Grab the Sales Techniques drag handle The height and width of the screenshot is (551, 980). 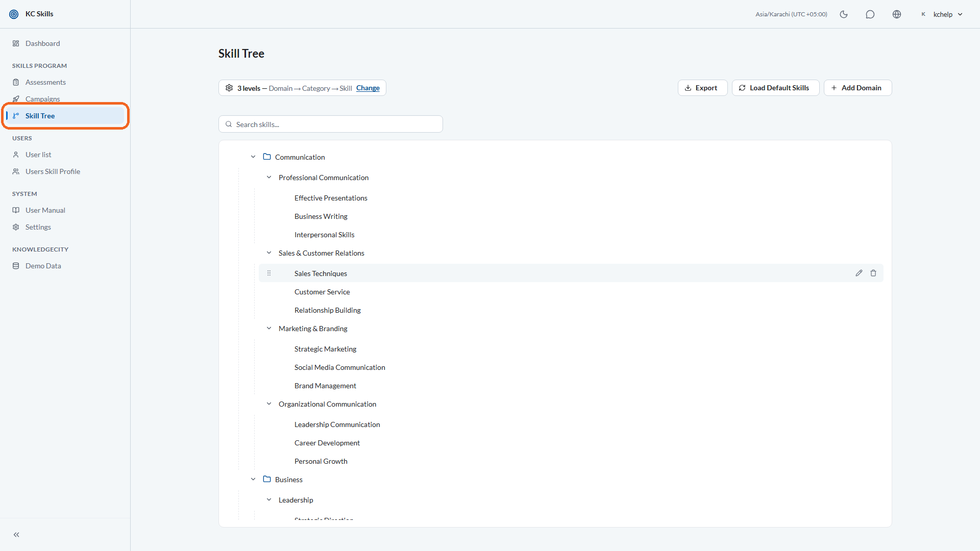click(x=269, y=273)
